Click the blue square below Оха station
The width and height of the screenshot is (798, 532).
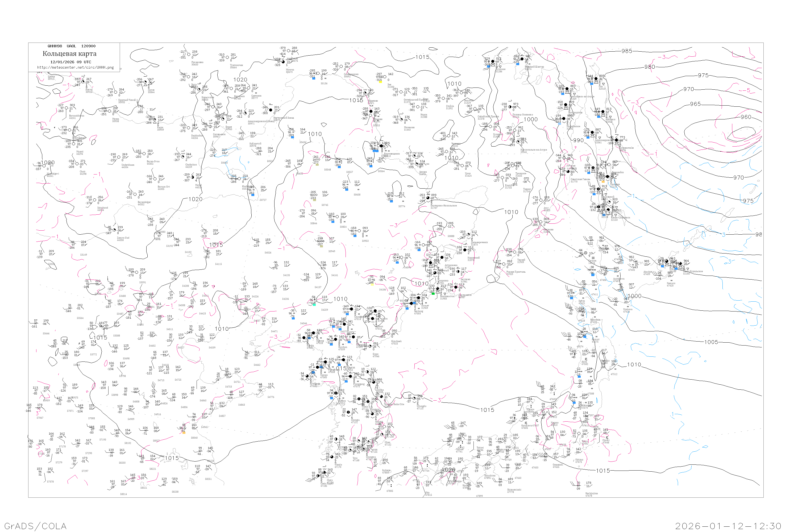[592, 84]
